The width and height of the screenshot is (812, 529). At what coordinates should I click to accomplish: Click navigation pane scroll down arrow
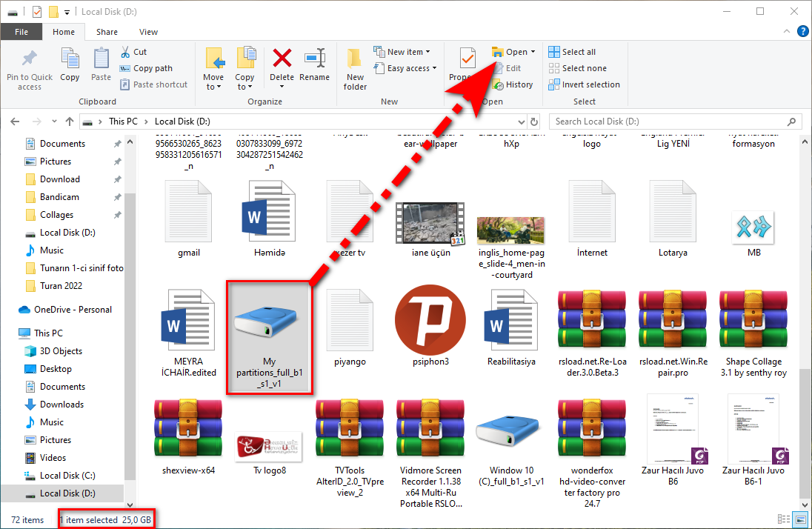[130, 505]
